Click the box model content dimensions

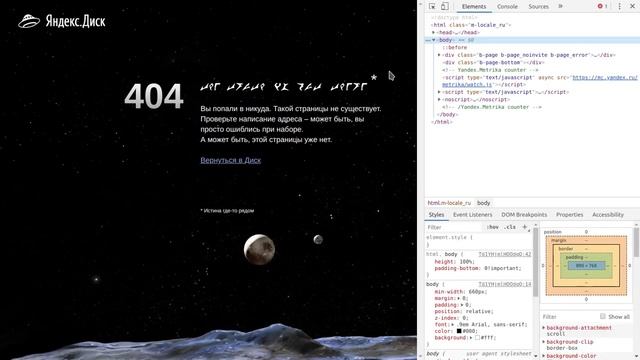(x=586, y=266)
